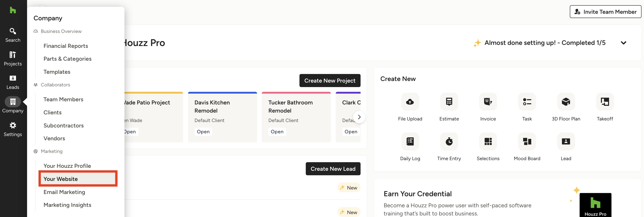Click the upper New lead badge

[x=349, y=187]
